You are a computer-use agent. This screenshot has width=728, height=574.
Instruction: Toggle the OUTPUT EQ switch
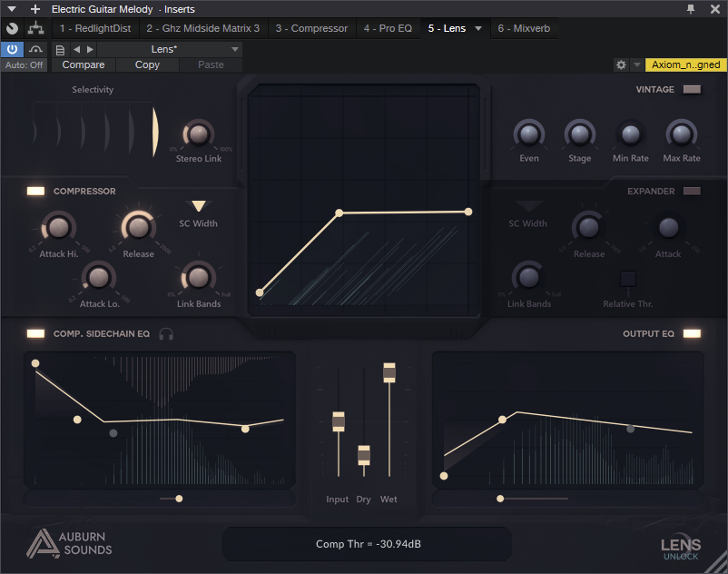(x=692, y=333)
